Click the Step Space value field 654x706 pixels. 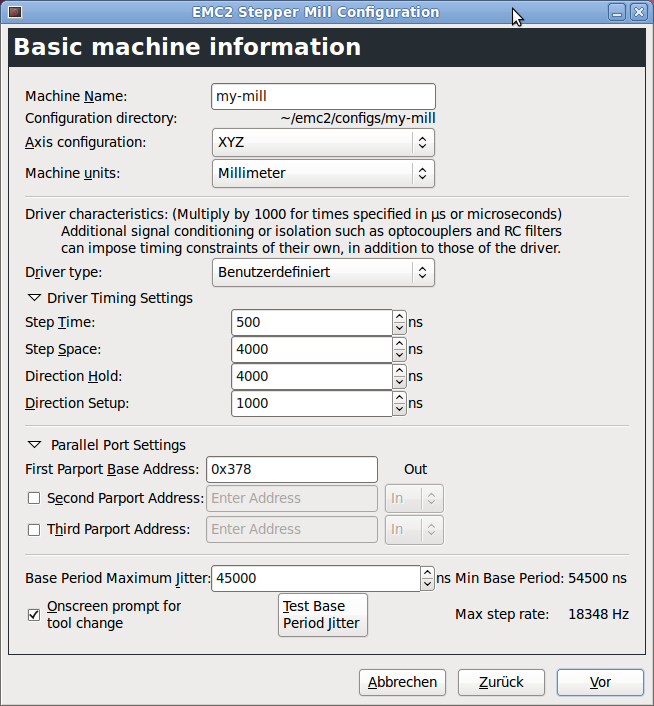tap(311, 349)
